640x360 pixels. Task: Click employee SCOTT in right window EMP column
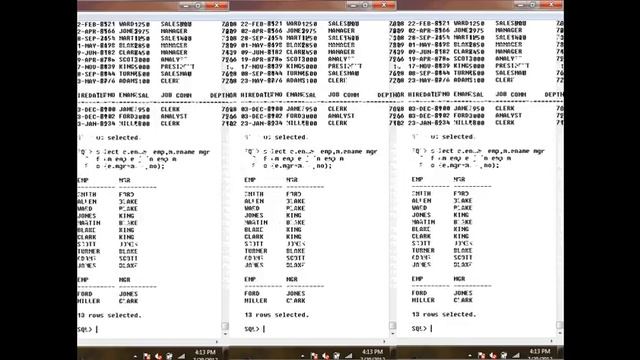pyautogui.click(x=421, y=243)
